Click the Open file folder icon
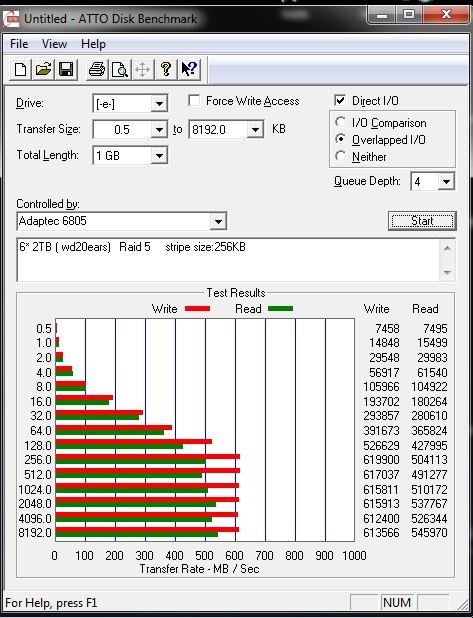Viewport: 473px width, 618px height. 43,70
